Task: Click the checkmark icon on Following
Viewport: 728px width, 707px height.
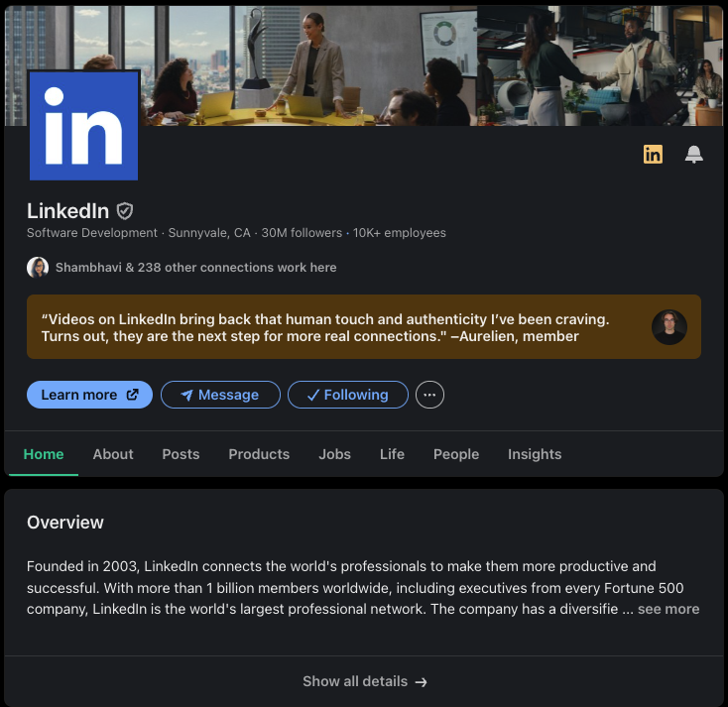Action: [x=313, y=395]
